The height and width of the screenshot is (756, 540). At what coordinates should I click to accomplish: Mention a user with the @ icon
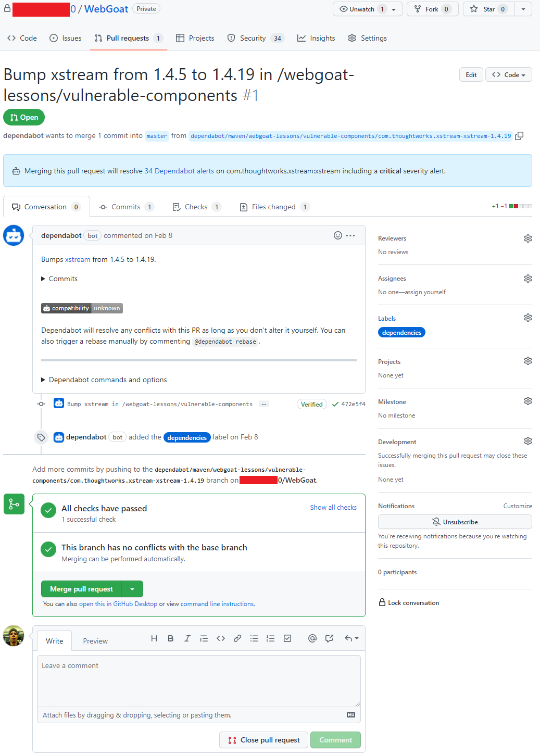[x=312, y=638]
